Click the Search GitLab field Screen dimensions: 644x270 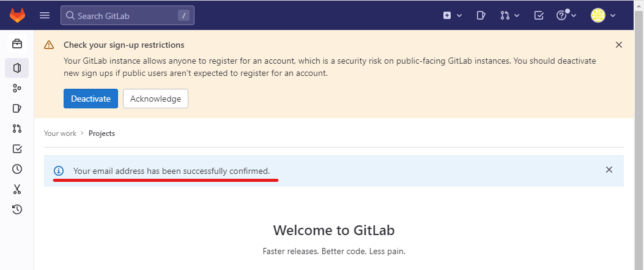(x=127, y=16)
